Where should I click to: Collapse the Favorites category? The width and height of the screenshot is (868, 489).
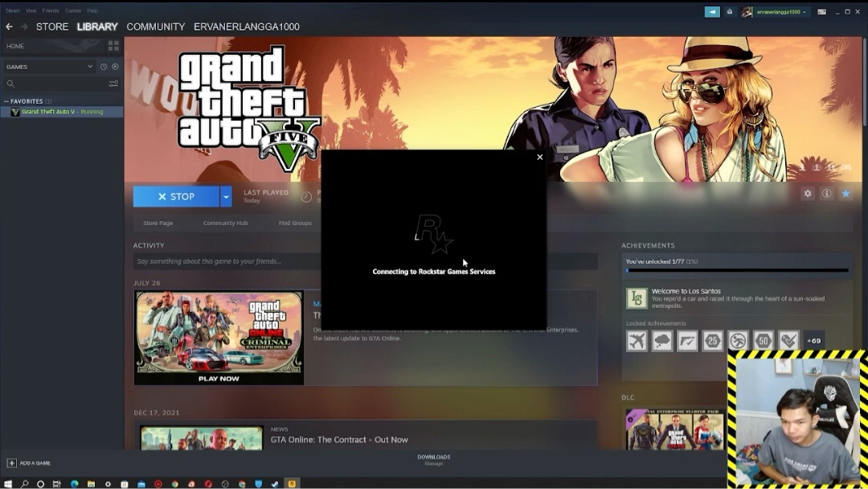(6, 101)
